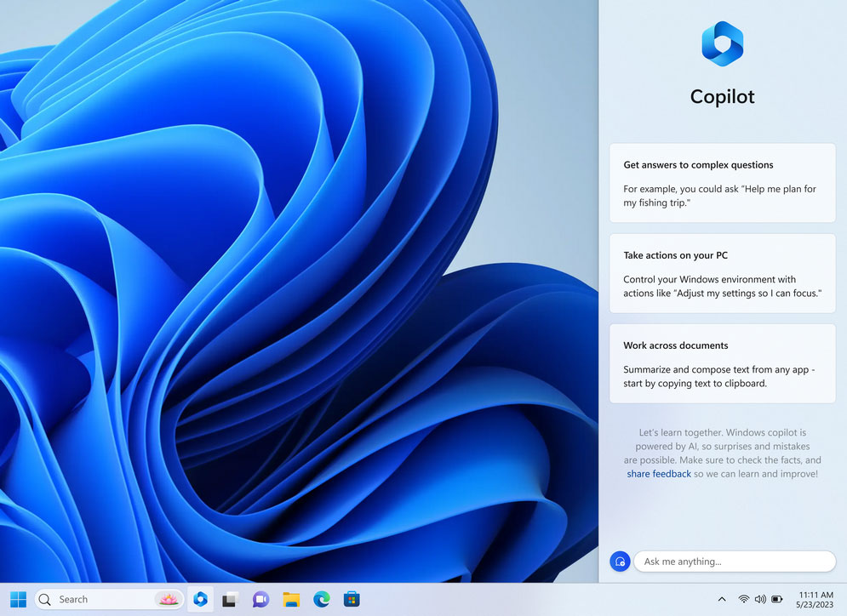The image size is (847, 616).
Task: Click the lotus flower search highlight icon
Action: (168, 599)
